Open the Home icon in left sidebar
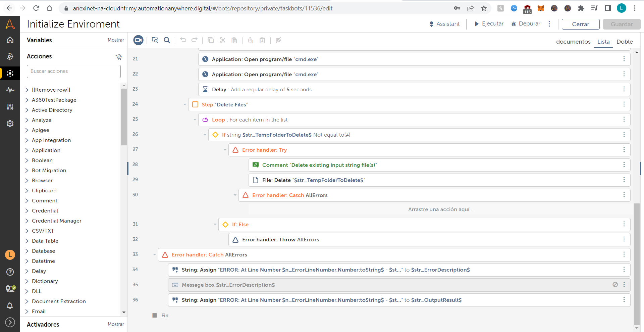Viewport: 644px width, 332px height. pos(10,40)
